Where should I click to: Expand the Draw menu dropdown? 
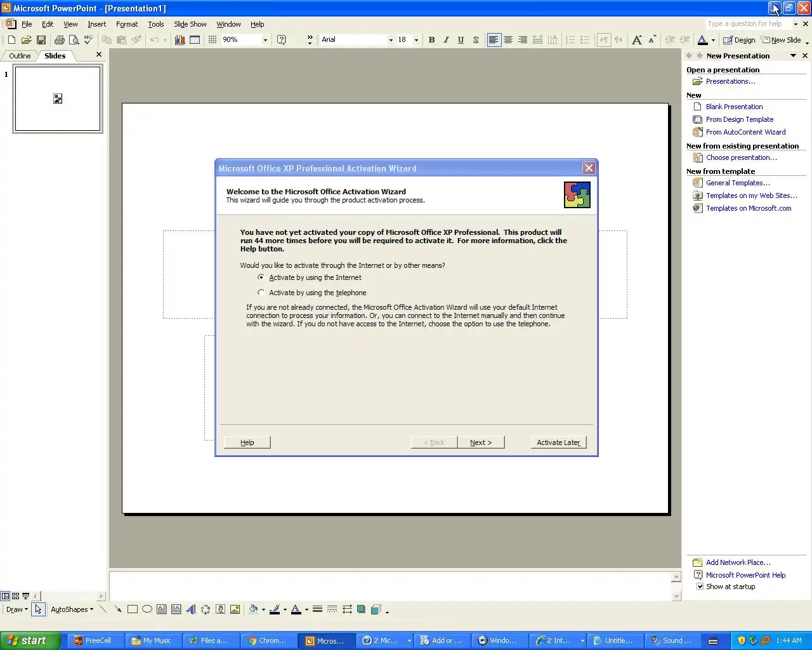pyautogui.click(x=17, y=609)
